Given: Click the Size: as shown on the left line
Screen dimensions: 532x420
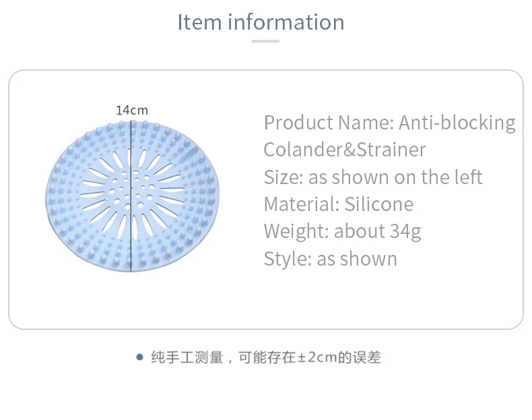Looking at the screenshot, I should [x=373, y=177].
